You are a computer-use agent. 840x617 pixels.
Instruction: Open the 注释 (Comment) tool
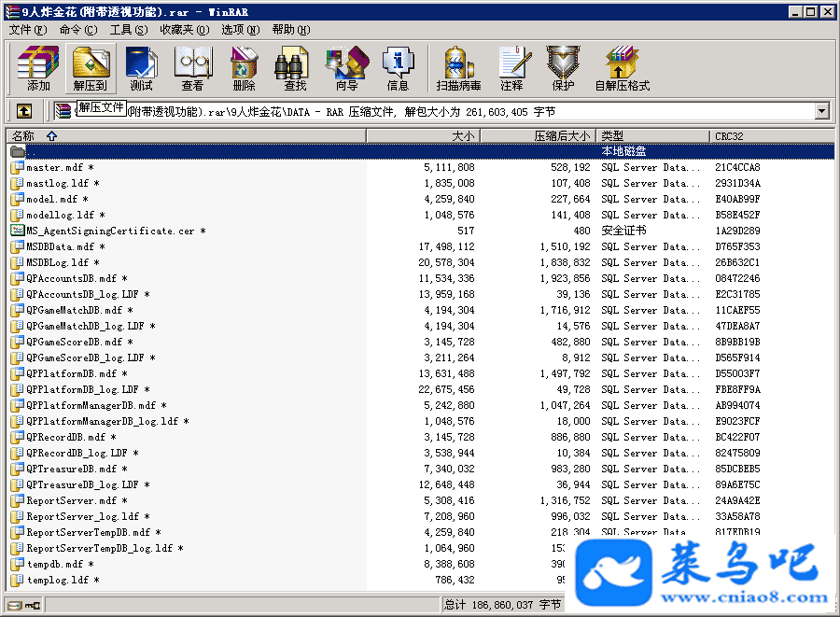click(x=511, y=68)
